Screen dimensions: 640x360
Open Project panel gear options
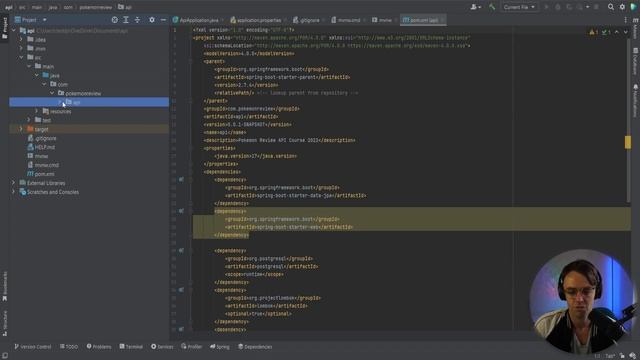tap(152, 20)
